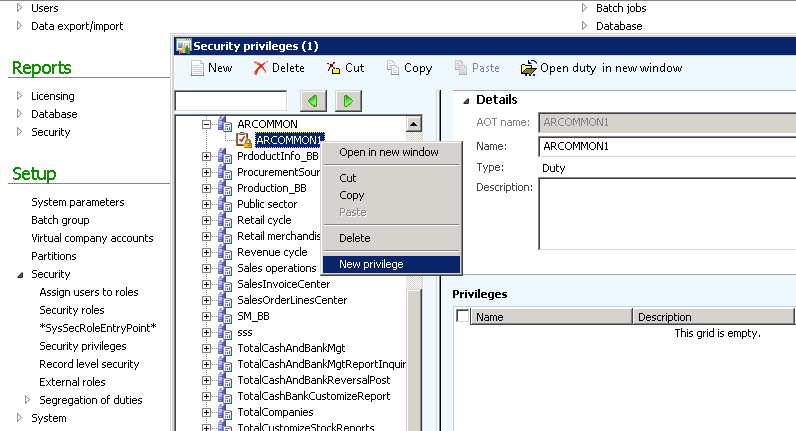This screenshot has width=796, height=431.
Task: Click the icon beside SM_BB
Action: click(225, 316)
